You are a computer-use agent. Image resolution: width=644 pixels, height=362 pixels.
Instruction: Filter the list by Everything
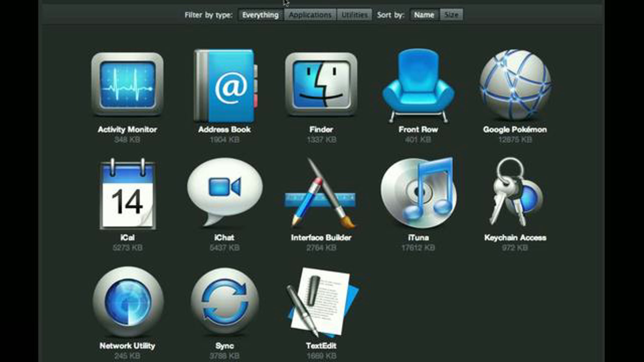point(260,15)
